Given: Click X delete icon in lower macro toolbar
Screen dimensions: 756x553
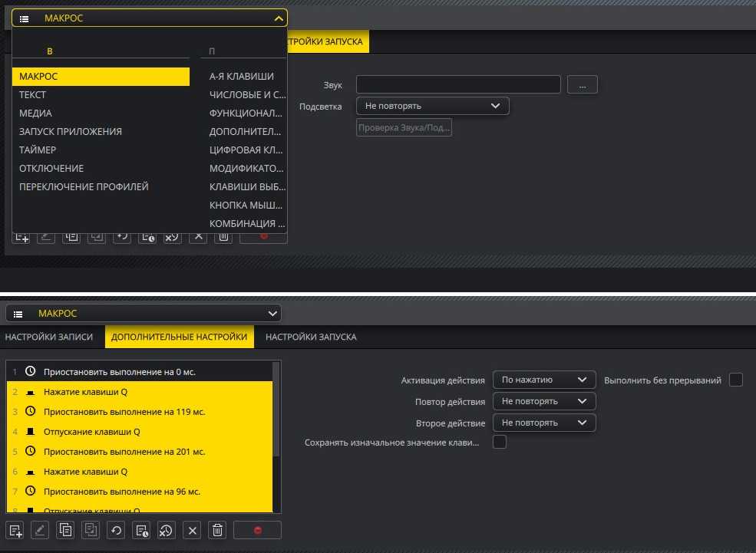Looking at the screenshot, I should (193, 530).
